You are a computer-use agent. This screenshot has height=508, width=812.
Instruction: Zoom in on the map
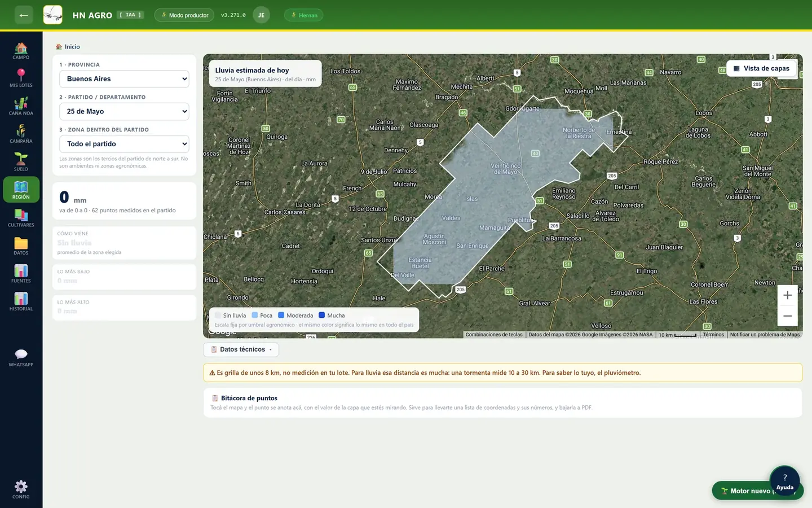point(787,295)
